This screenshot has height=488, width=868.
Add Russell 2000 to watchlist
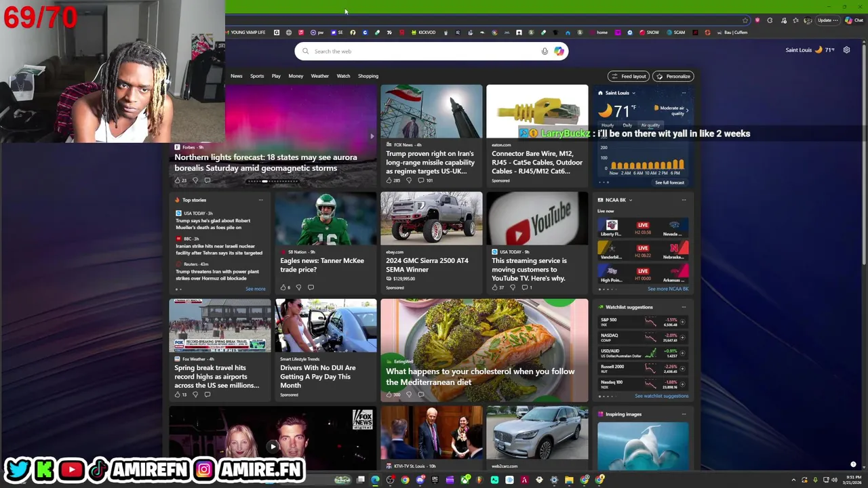(x=683, y=369)
